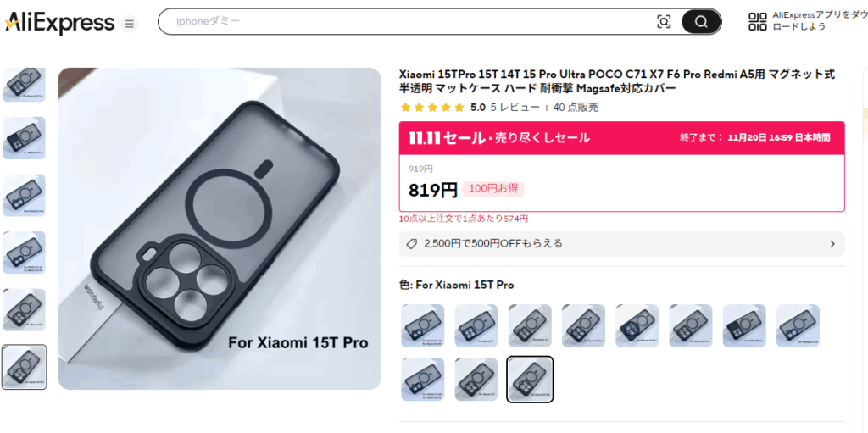Choose the last variant in first row
The height and width of the screenshot is (433, 868).
pyautogui.click(x=798, y=325)
